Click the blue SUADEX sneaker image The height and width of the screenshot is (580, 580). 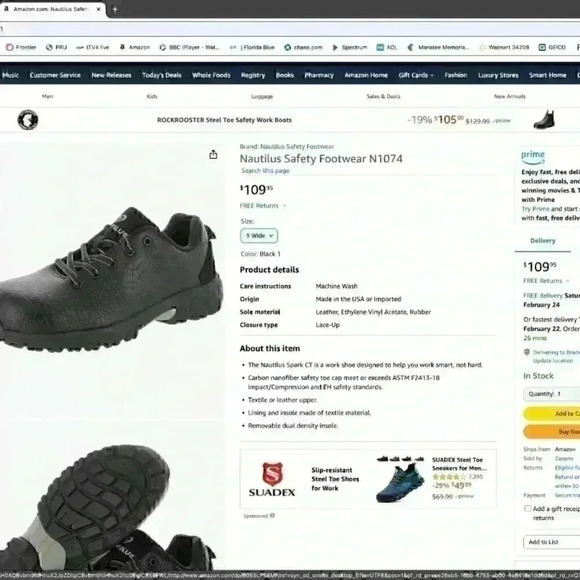coord(400,483)
